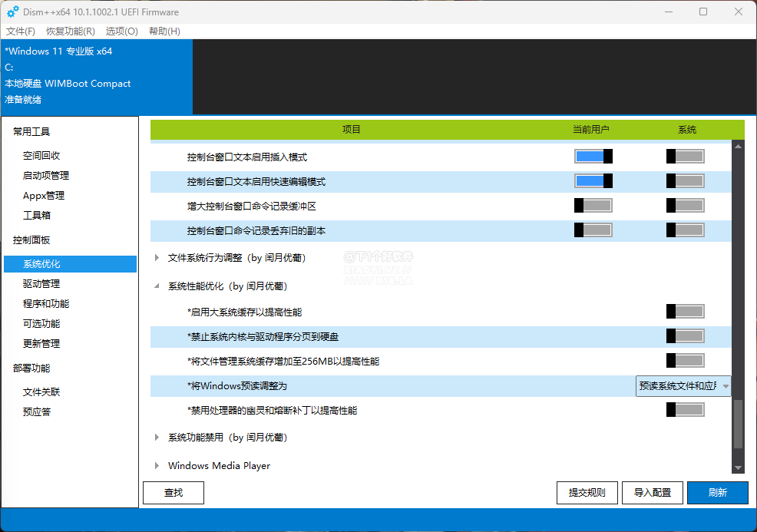Enable 禁止系统内核与驱动程序分页到硬盘 switch

685,336
